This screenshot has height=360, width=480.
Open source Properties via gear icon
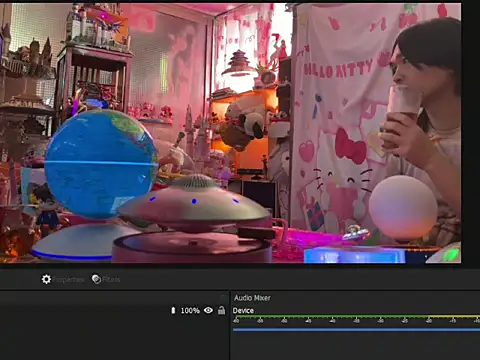(x=46, y=279)
